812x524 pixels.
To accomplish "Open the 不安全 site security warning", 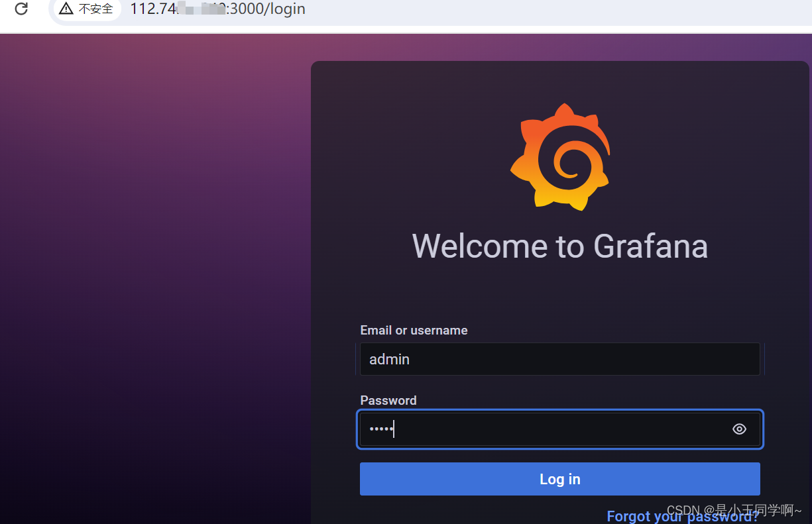I will point(86,9).
